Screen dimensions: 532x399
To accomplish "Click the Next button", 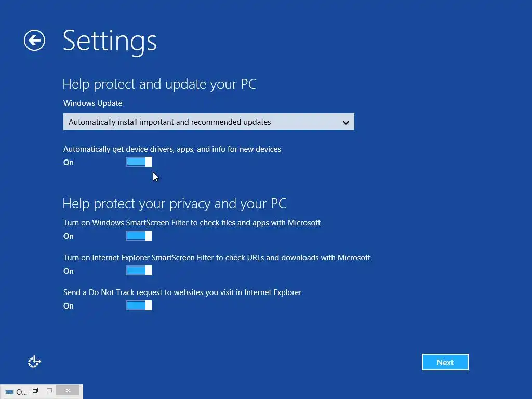I will (445, 362).
